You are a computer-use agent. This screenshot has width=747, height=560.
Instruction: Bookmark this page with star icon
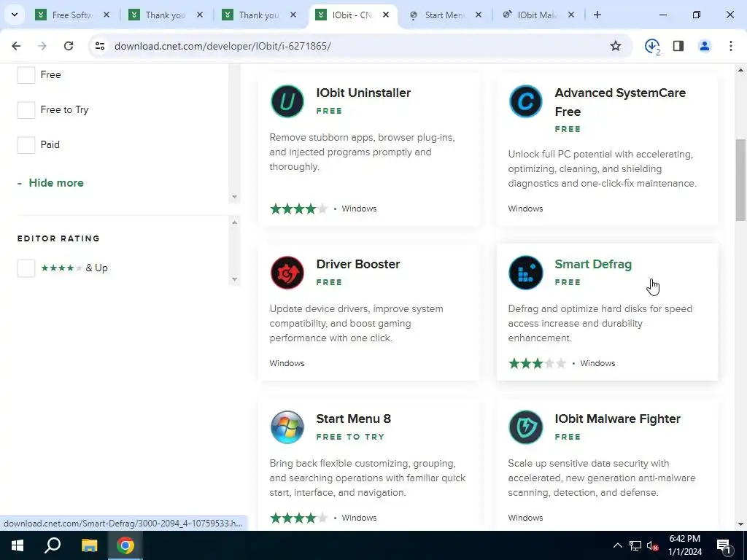pos(616,46)
